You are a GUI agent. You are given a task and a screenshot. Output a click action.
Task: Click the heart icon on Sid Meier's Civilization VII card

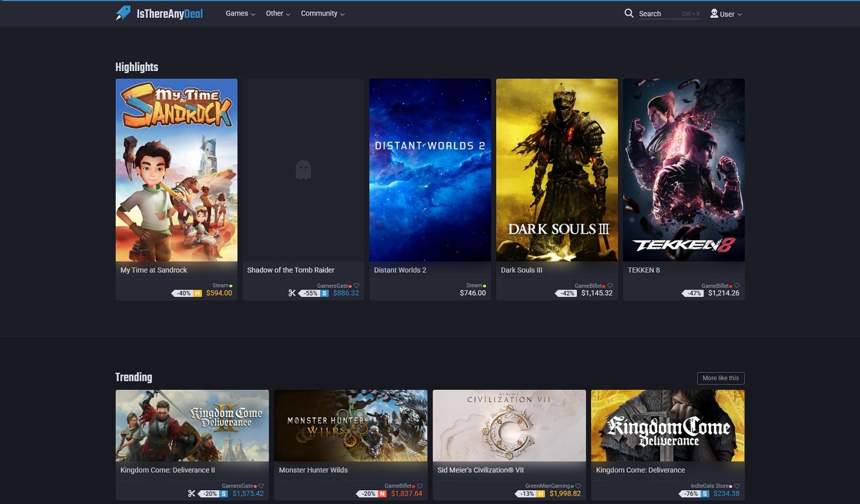578,486
